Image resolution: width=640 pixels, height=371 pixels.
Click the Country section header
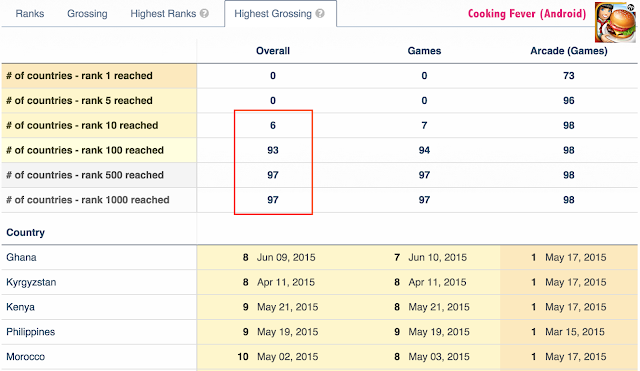click(x=25, y=232)
